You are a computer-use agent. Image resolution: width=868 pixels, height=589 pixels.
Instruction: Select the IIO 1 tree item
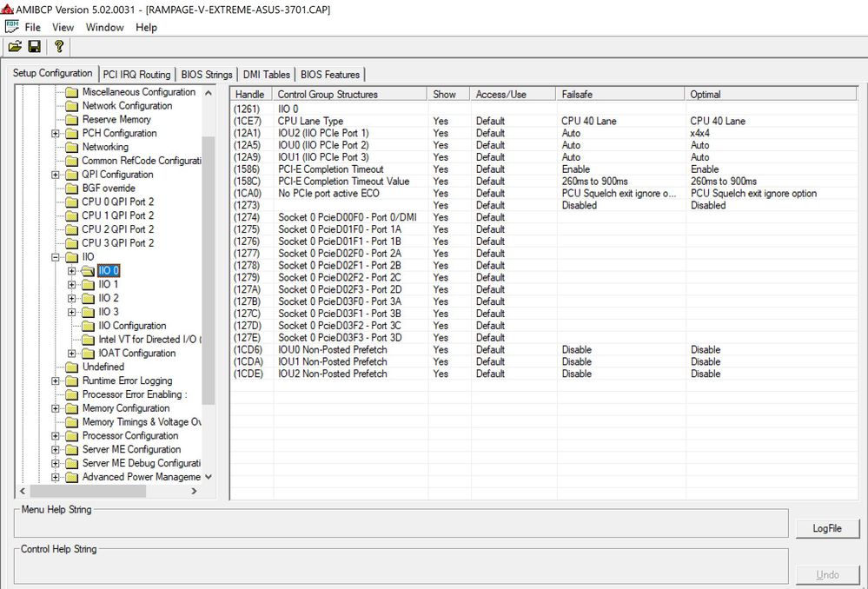[x=108, y=285]
